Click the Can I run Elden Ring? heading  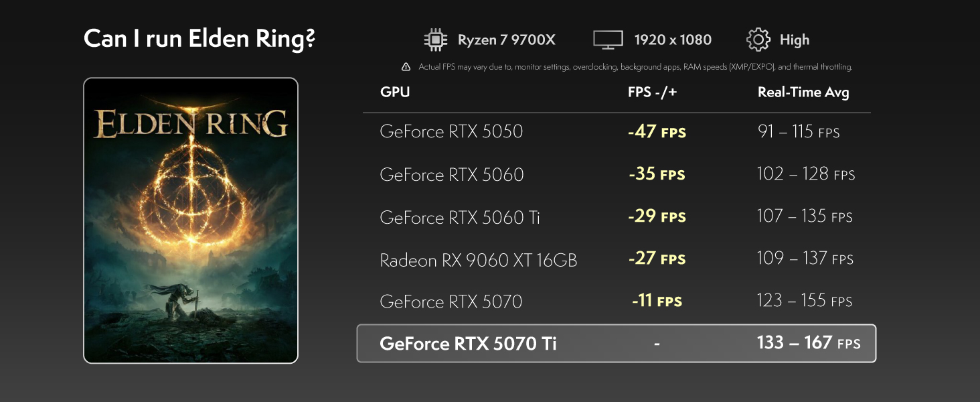coord(199,39)
